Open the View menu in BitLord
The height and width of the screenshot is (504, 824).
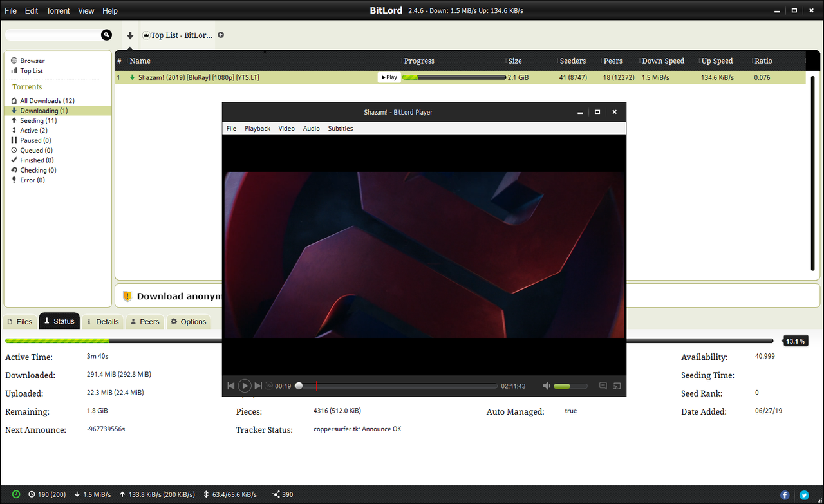pyautogui.click(x=86, y=11)
